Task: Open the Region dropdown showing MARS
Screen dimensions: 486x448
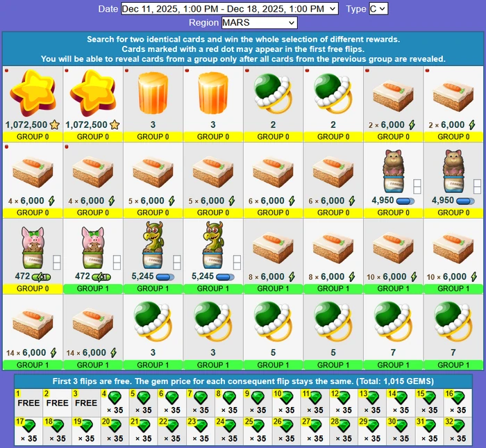Action: tap(260, 23)
